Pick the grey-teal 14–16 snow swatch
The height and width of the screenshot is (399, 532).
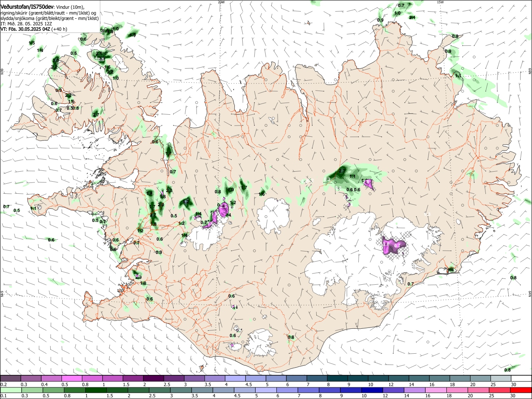click(419, 379)
